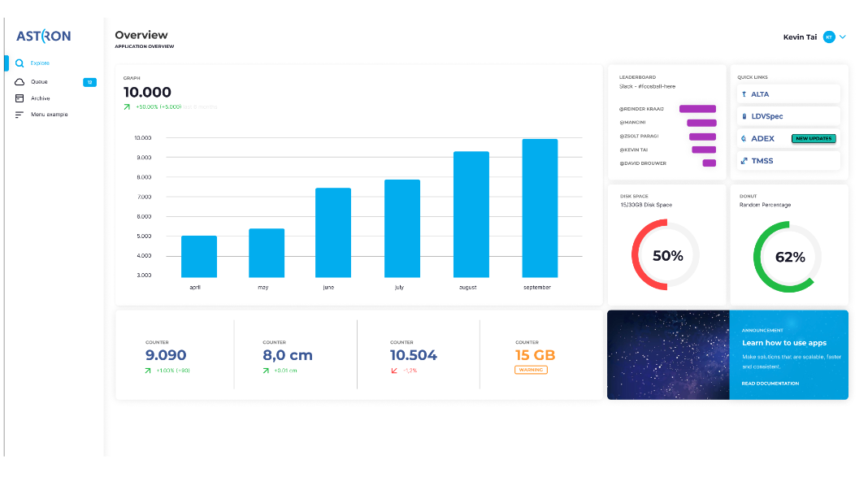Click the KT user avatar
868x486 pixels.
tap(828, 37)
